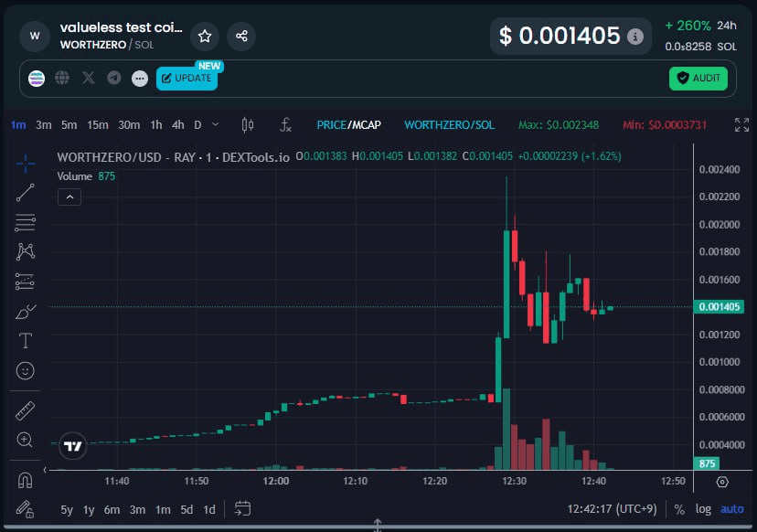Select the trend line drawing tool
Screen dimensions: 757x532
pyautogui.click(x=25, y=193)
